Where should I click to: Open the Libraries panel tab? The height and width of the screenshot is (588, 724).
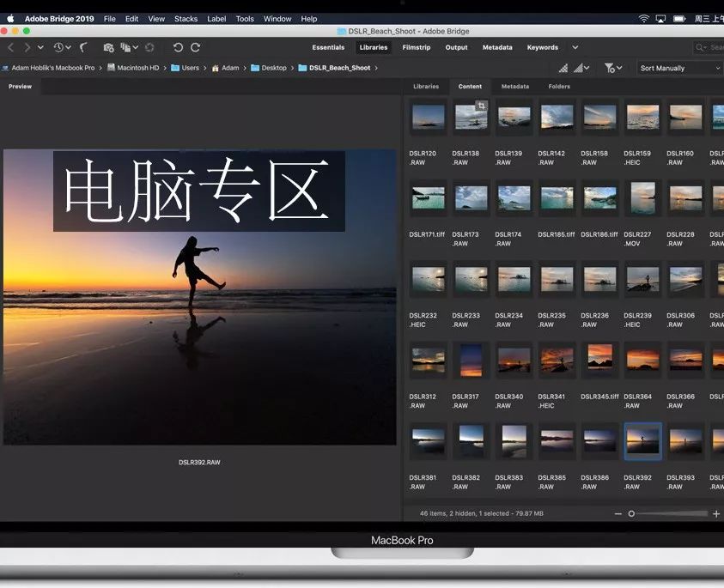426,87
